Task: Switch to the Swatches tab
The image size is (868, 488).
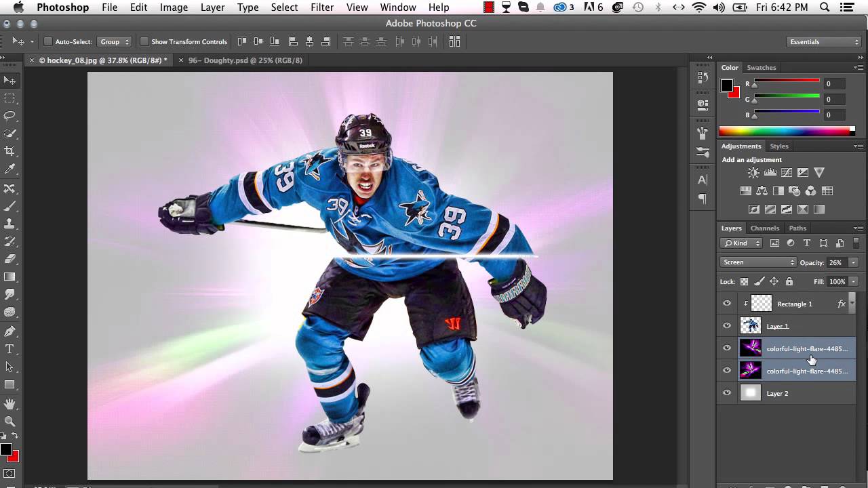Action: [x=762, y=68]
